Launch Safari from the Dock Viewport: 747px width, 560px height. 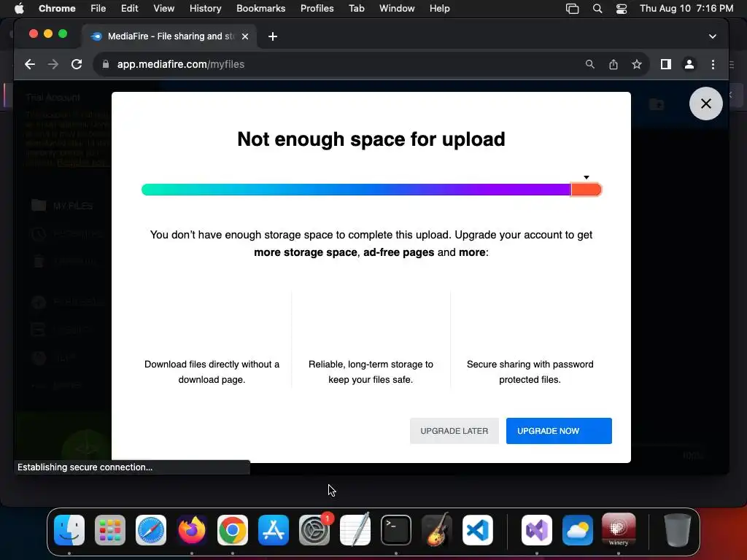pos(150,529)
